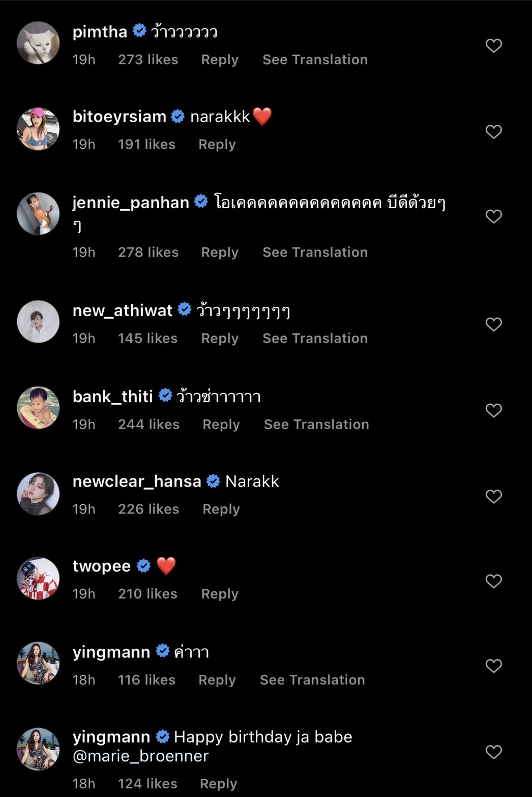Screen dimensions: 532x797
Task: Like pimtha's comment with the heart
Action: [x=493, y=46]
